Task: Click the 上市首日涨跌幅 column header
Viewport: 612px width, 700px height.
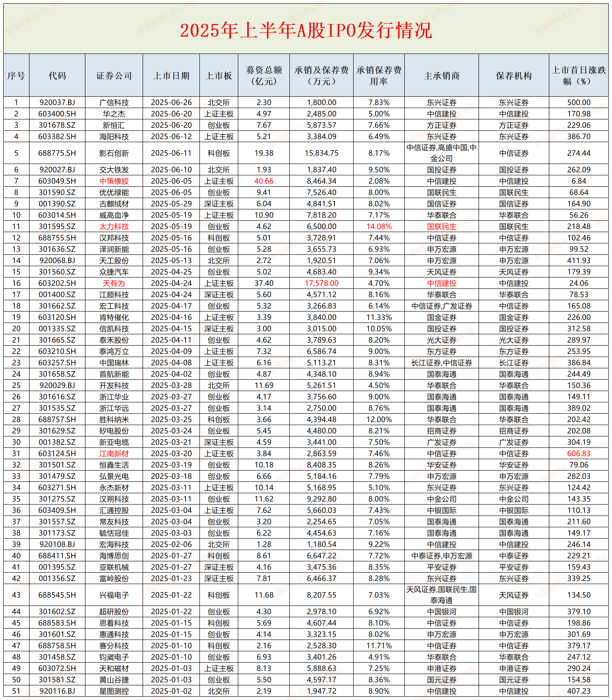Action: point(579,76)
